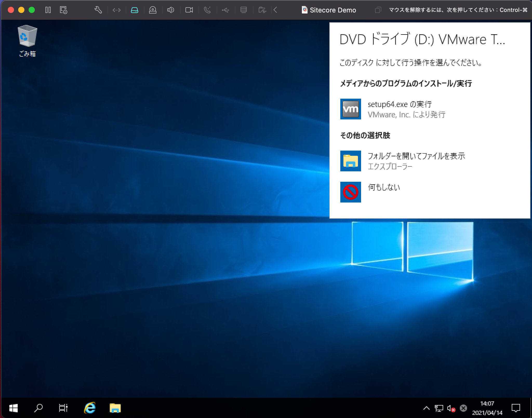Click the network adapter arrows icon
Screen dimensions: 532x418
(117, 10)
